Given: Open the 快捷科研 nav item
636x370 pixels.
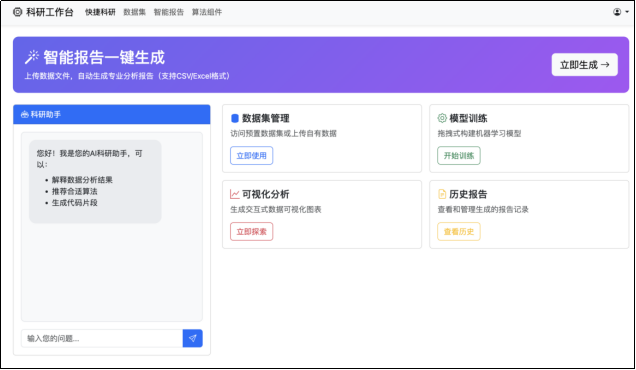Looking at the screenshot, I should click(x=100, y=12).
